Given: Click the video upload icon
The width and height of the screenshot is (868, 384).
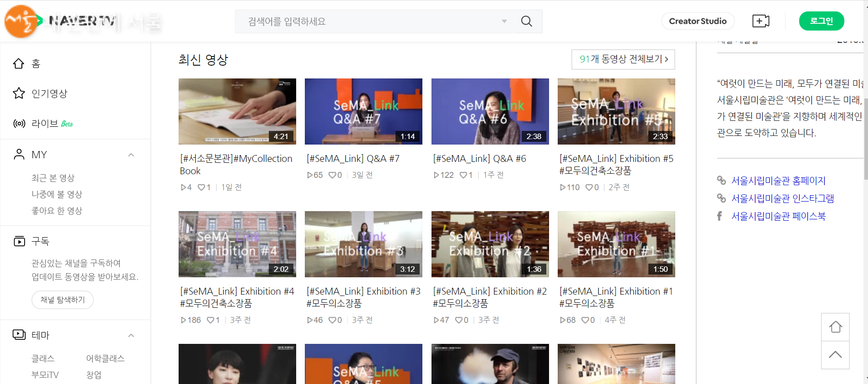Looking at the screenshot, I should point(760,21).
